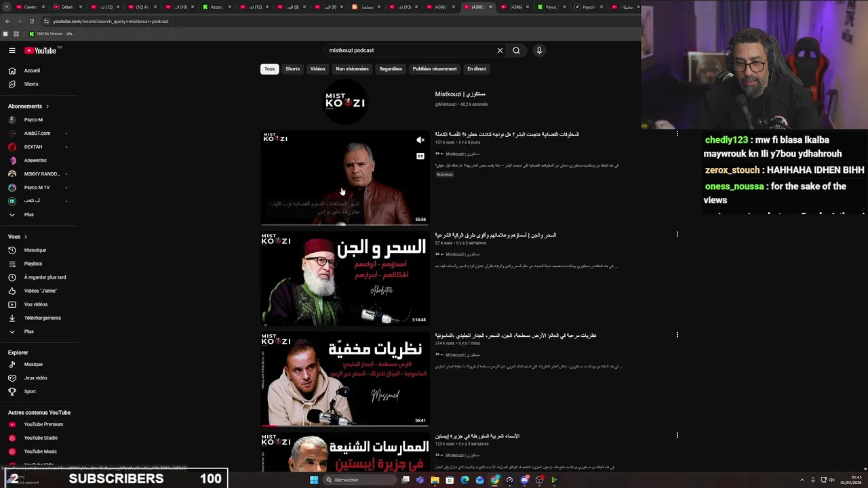Viewport: 868px width, 488px height.
Task: Open Discord from the taskbar
Action: (525, 480)
